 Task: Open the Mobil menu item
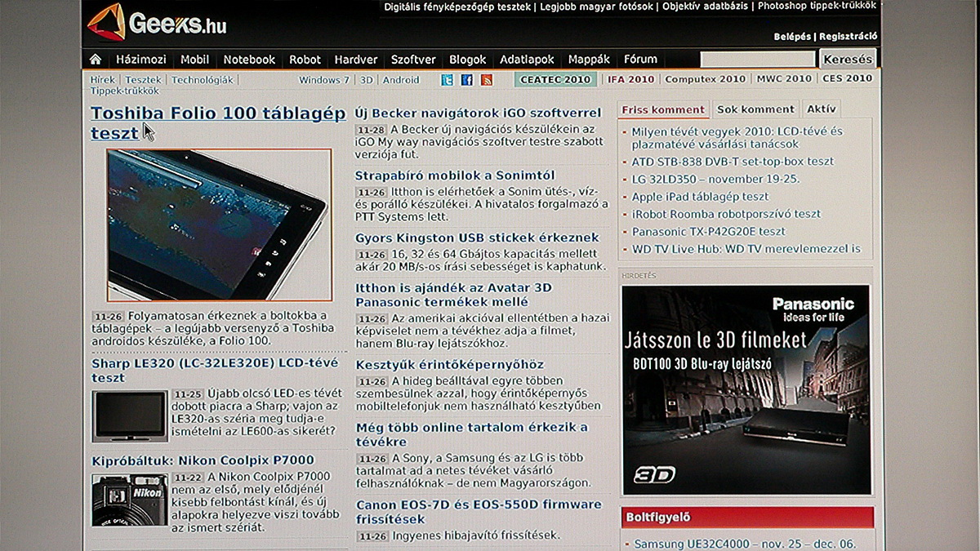point(195,60)
